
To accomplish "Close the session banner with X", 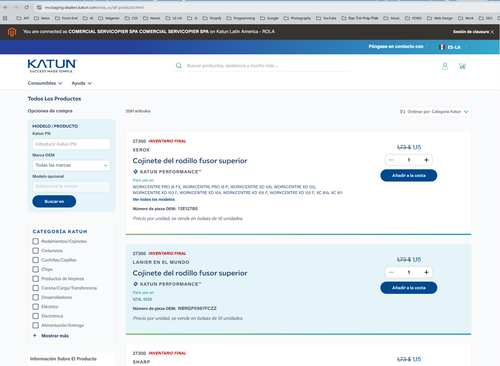I will [492, 32].
